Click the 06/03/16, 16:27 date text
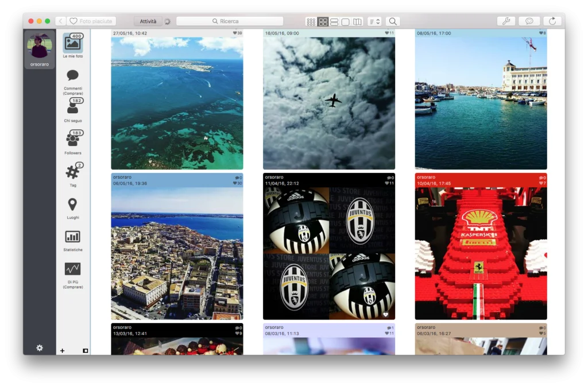588x388 pixels. coord(434,333)
